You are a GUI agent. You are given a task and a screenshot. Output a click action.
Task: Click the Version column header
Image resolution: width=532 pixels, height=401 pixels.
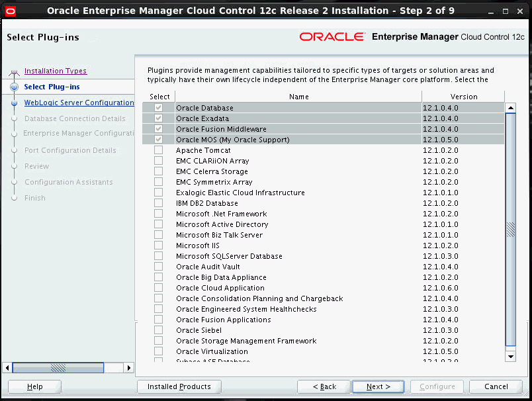coord(463,97)
